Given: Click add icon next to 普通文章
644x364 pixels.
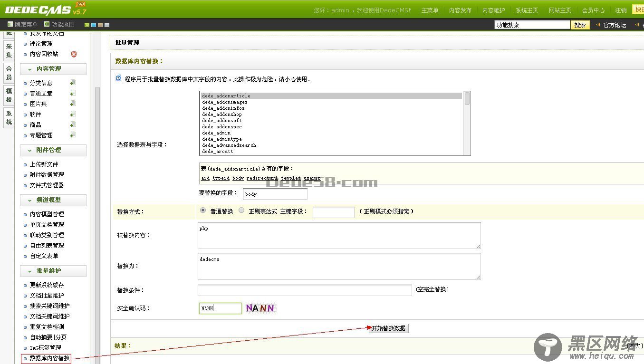Looking at the screenshot, I should tap(73, 93).
